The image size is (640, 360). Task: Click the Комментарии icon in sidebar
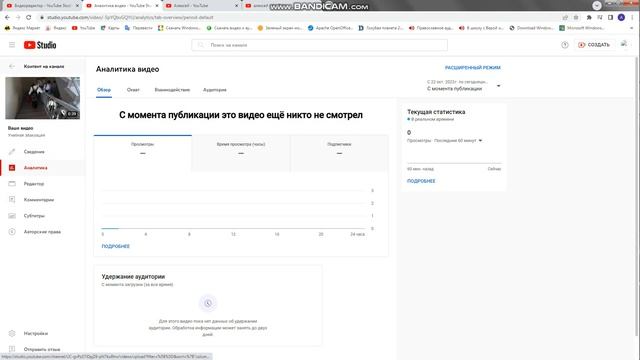(x=12, y=200)
